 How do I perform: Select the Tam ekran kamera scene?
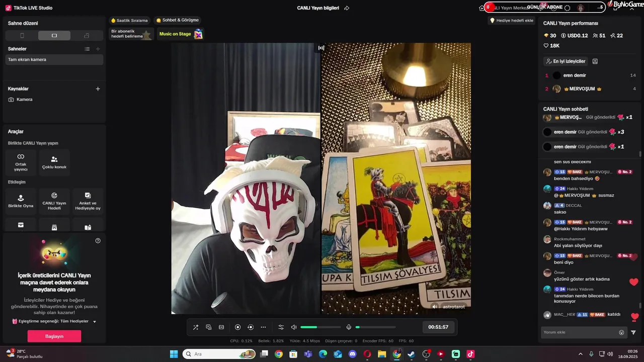pyautogui.click(x=54, y=59)
